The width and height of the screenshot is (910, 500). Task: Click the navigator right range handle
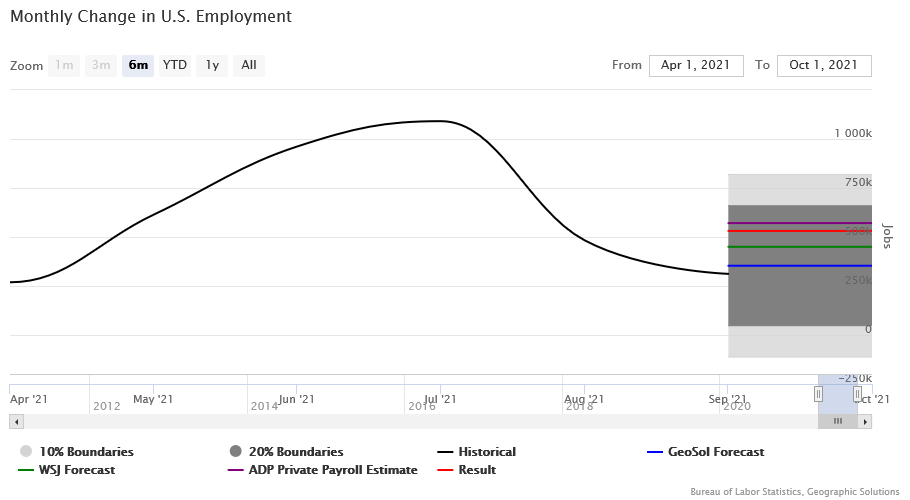pos(857,394)
